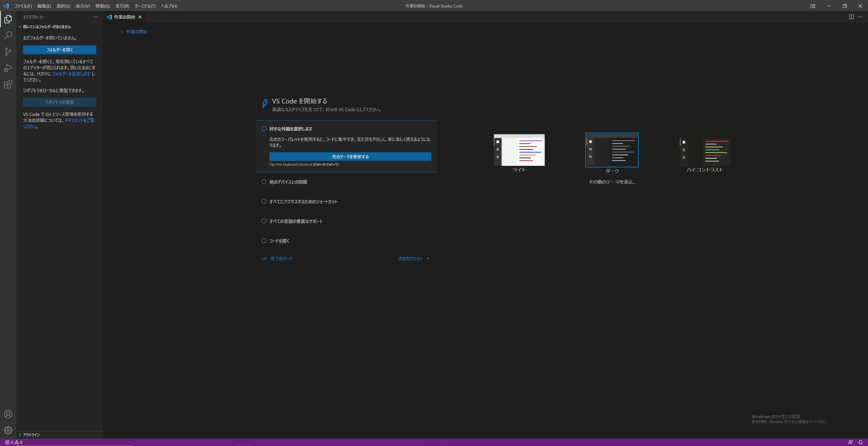Open the Manage gear icon

point(8,430)
